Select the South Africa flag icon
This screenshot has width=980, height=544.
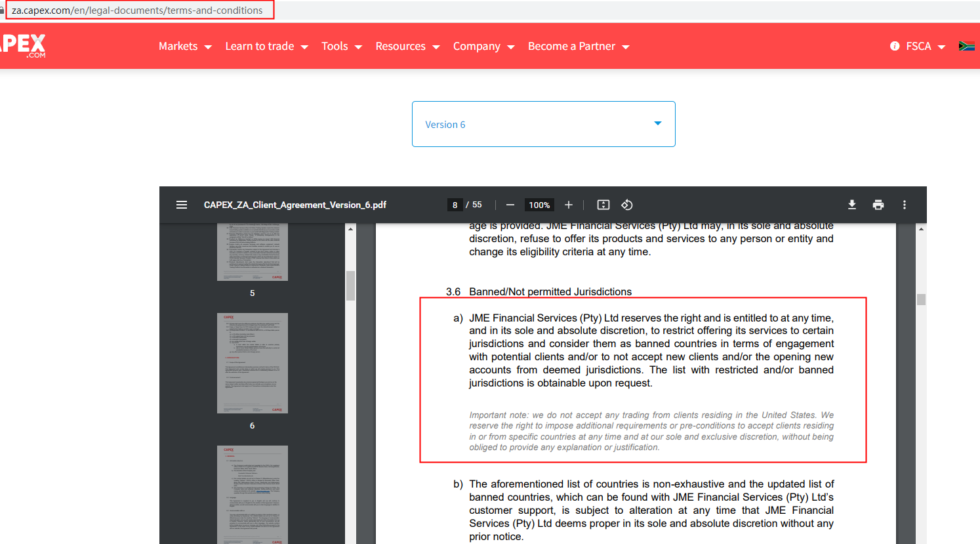(966, 46)
